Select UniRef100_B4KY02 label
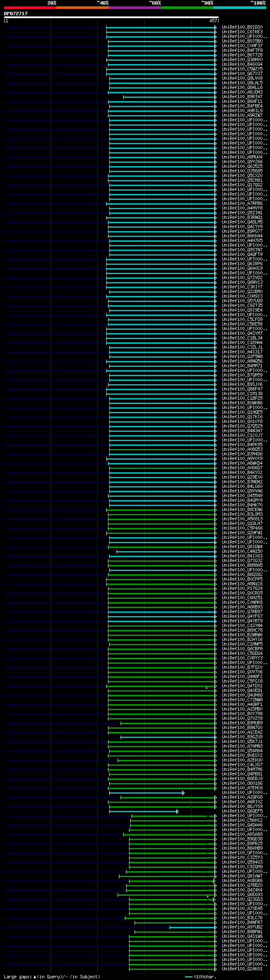 point(242,473)
